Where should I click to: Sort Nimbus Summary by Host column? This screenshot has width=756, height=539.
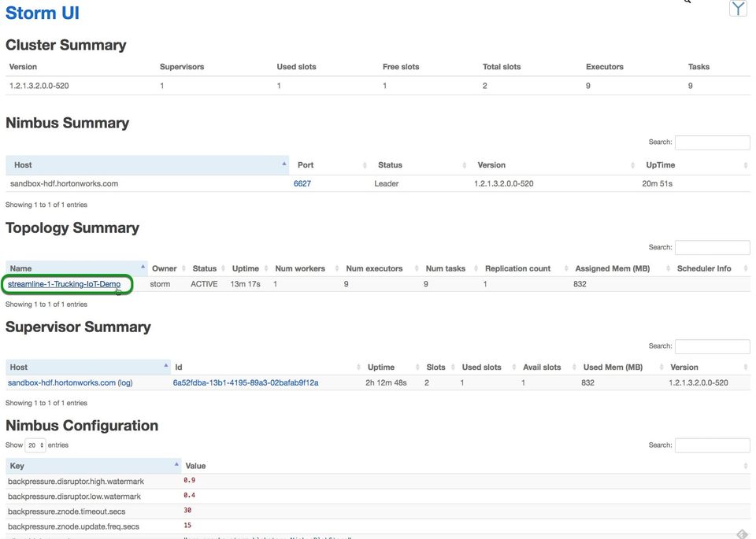click(147, 164)
